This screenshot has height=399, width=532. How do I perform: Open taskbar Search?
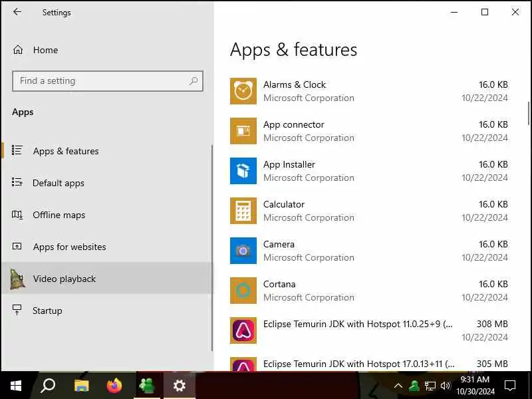pyautogui.click(x=48, y=386)
